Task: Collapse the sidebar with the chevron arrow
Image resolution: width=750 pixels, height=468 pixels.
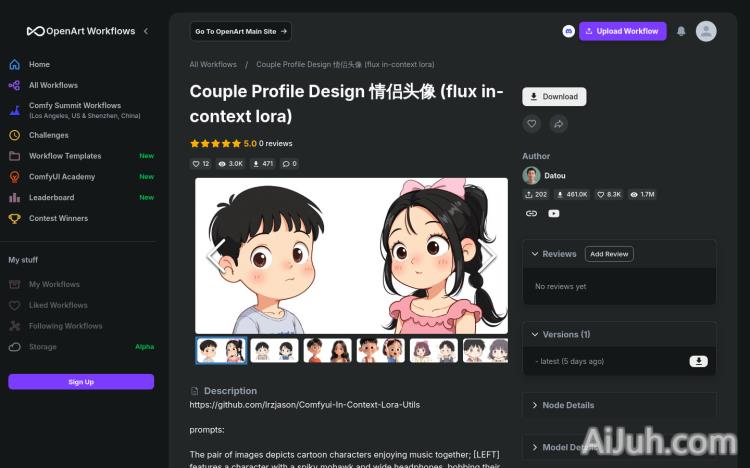Action: (146, 31)
